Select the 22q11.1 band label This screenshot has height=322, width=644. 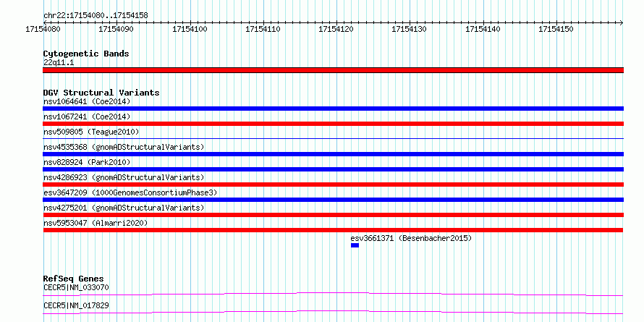(x=59, y=63)
